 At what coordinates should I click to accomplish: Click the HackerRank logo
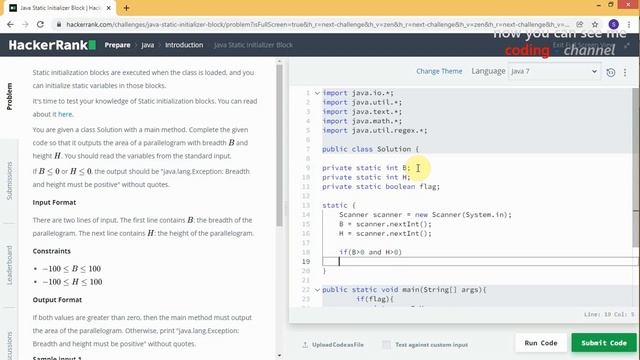(52, 45)
